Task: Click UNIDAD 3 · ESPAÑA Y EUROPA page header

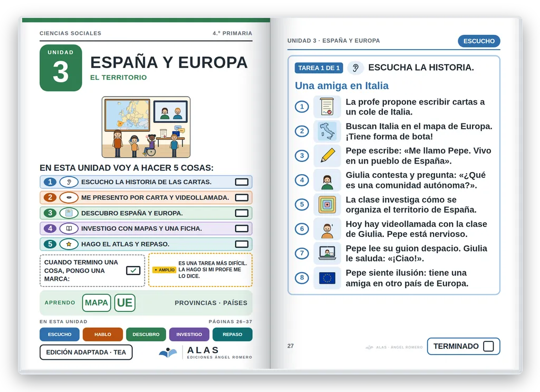Action: (333, 41)
